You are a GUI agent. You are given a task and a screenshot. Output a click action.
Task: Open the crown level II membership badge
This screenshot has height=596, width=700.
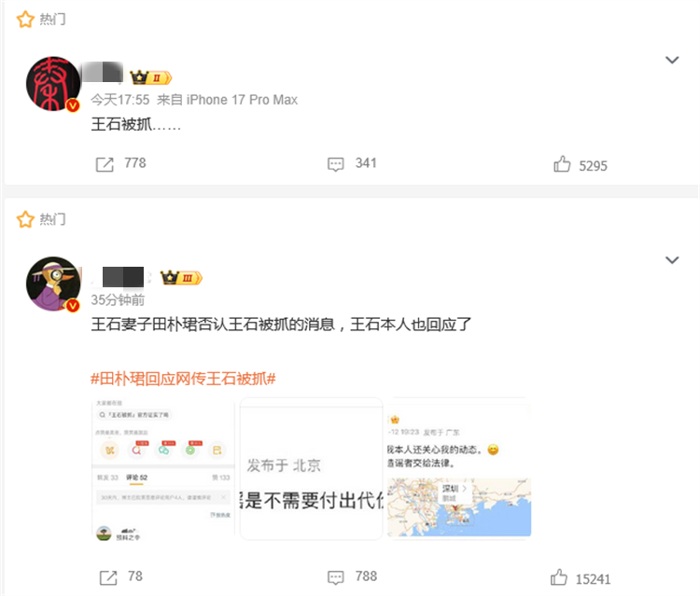pos(150,77)
